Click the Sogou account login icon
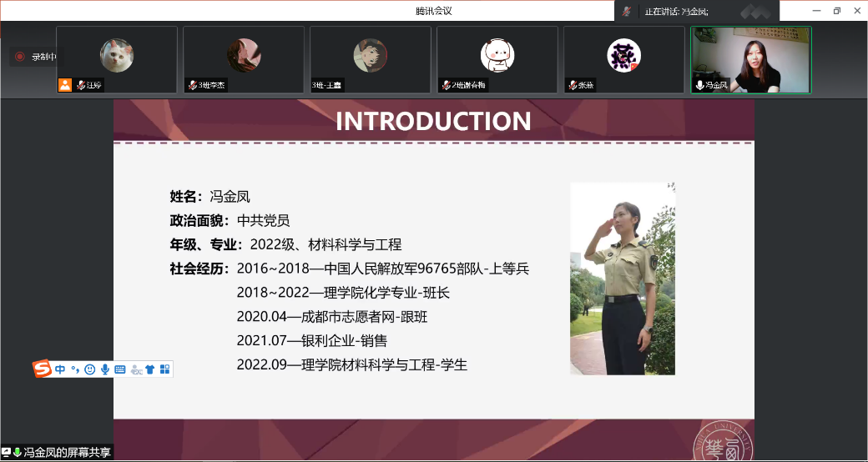 point(135,369)
